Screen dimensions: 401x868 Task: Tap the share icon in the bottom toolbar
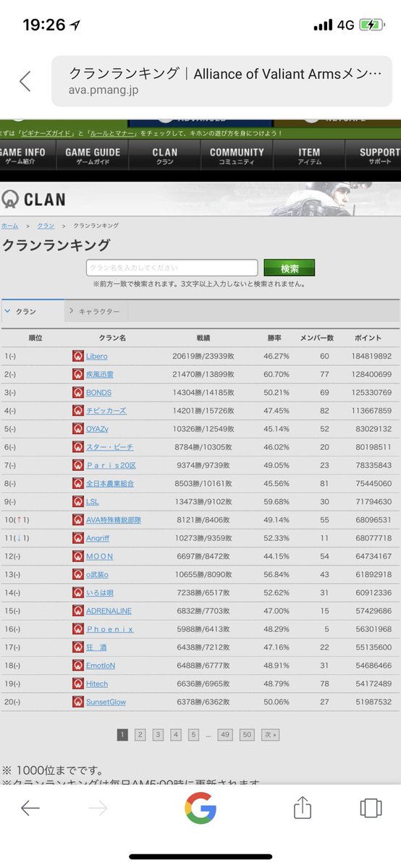[x=303, y=808]
